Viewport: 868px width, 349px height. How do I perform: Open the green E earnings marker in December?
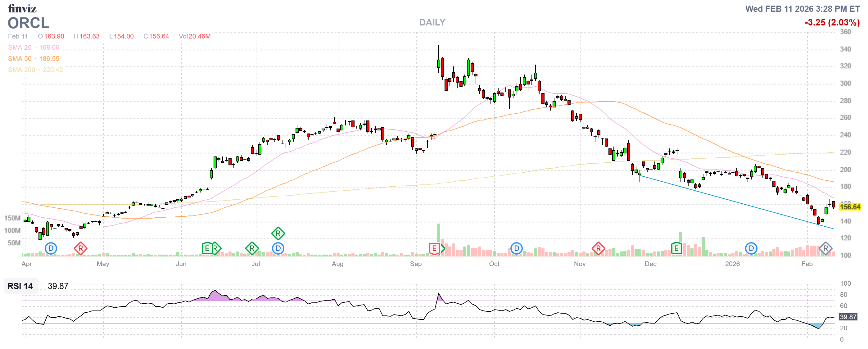[x=676, y=249]
